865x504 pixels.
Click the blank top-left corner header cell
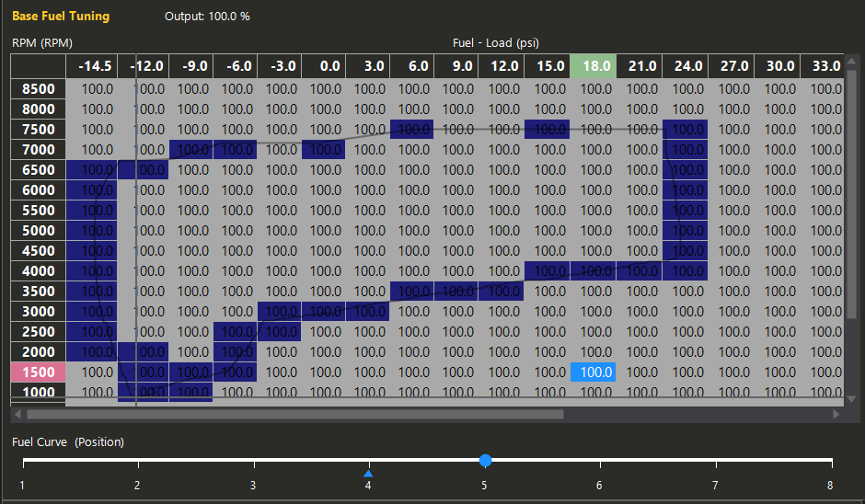coord(38,66)
